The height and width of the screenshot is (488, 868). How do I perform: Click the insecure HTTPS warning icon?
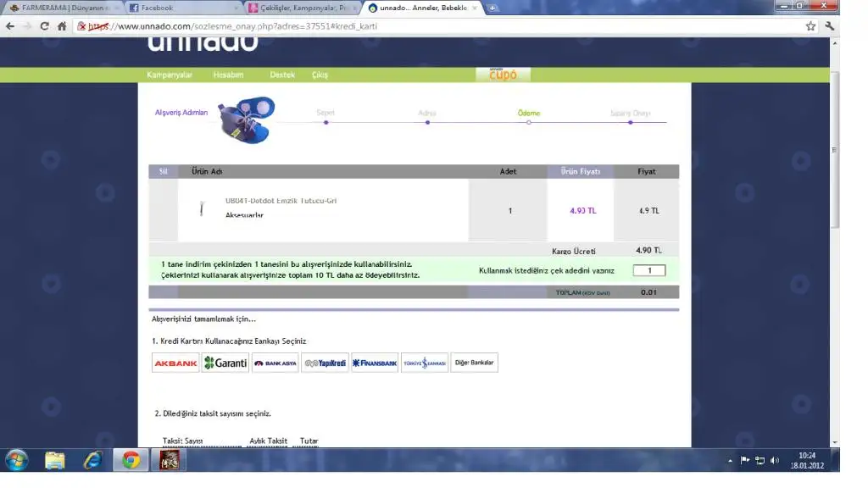(81, 26)
